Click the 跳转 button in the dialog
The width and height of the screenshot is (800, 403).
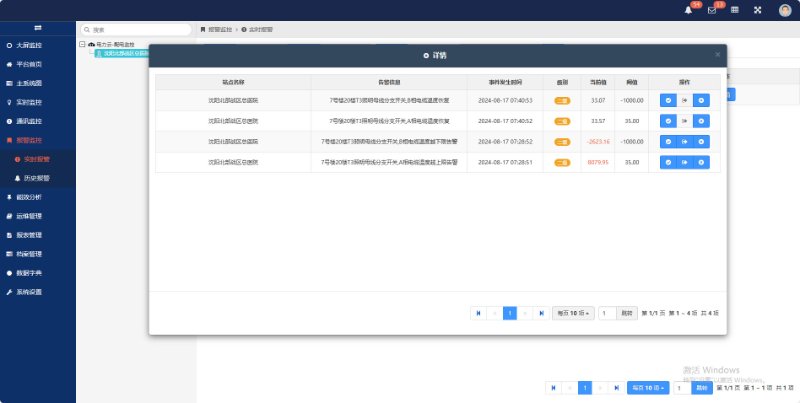click(x=627, y=313)
